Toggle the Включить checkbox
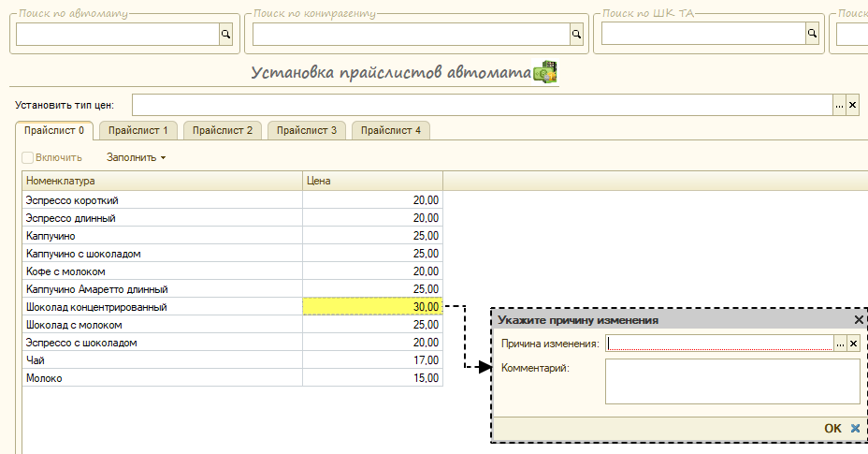Screen dimensions: 868x454 [x=28, y=157]
